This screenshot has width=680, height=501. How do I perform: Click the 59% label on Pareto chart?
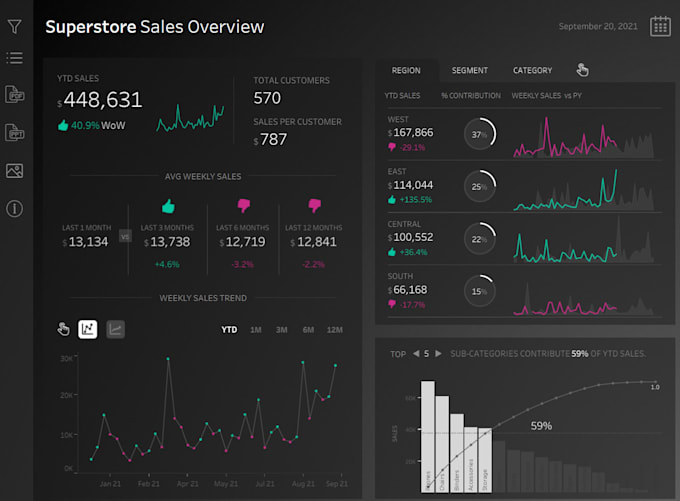pyautogui.click(x=541, y=426)
